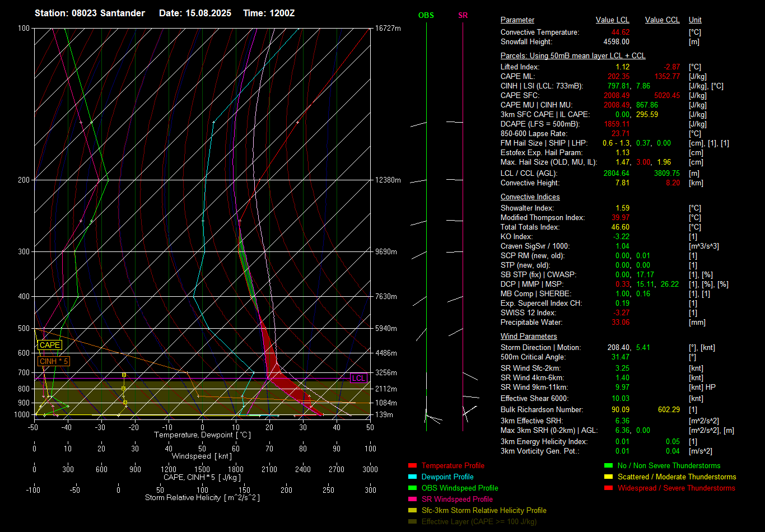
Task: Click the Temperature, Dewpoint [°C] axis title
Action: click(202, 435)
